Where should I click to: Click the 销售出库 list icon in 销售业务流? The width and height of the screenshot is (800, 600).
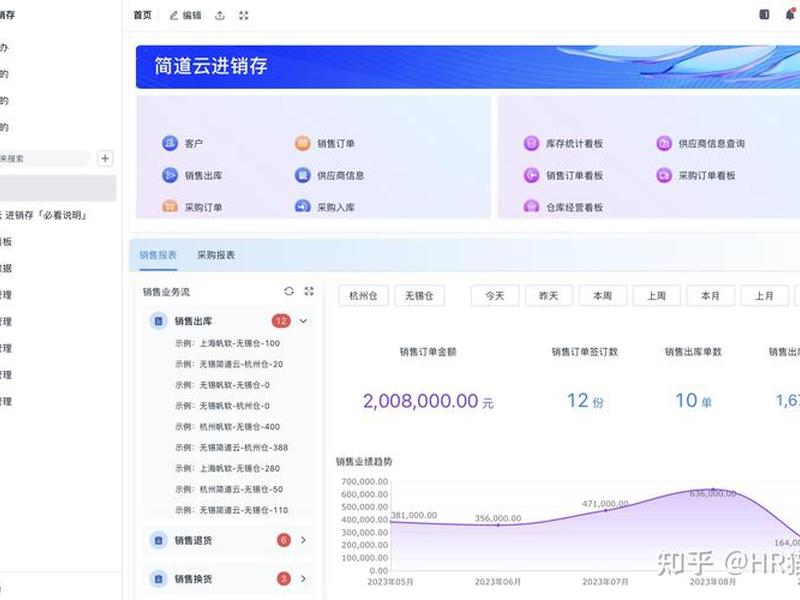click(x=158, y=321)
